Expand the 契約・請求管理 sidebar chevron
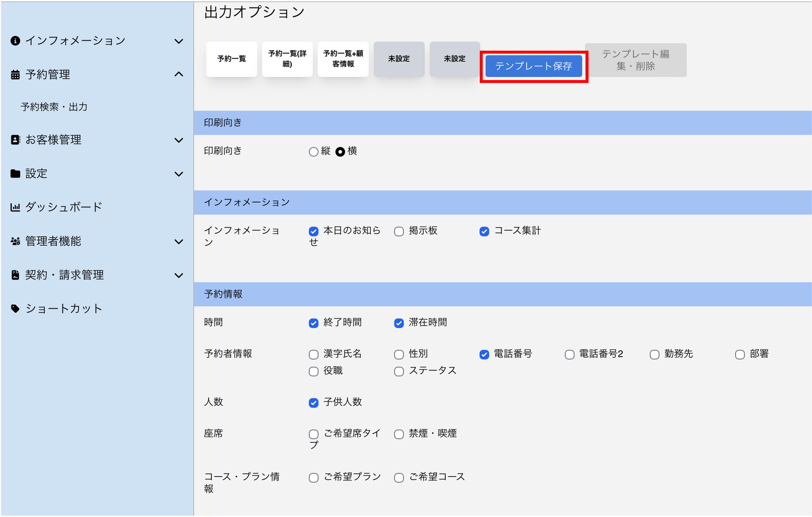The height and width of the screenshot is (517, 812). [x=179, y=276]
